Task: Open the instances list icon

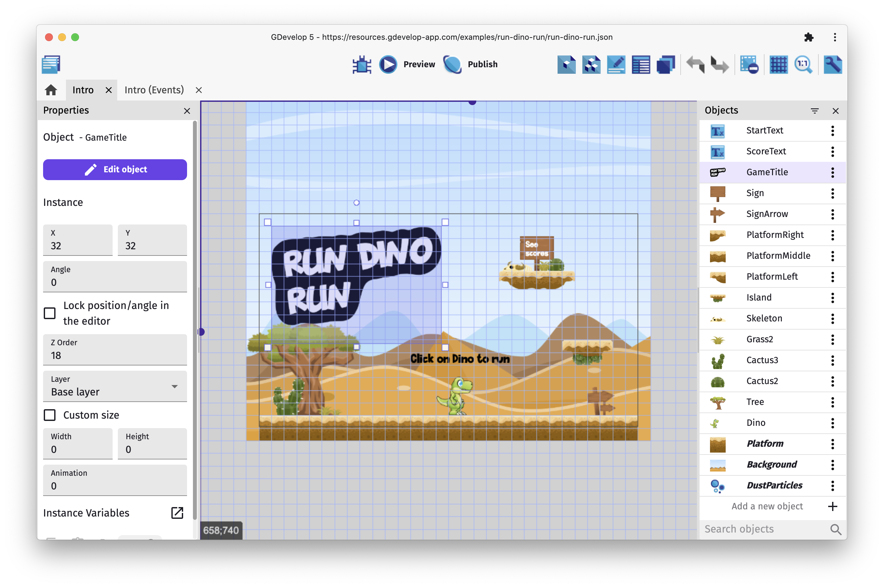Action: [640, 64]
